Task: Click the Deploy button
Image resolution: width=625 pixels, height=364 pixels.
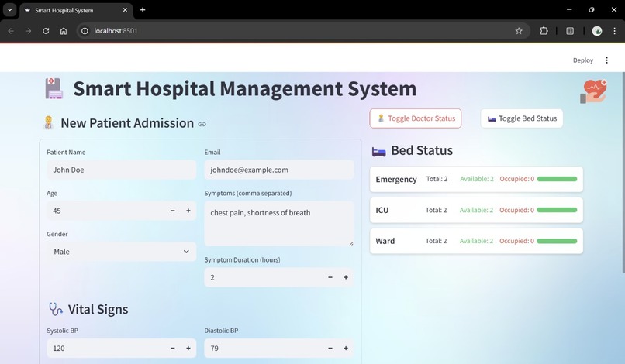Action: 583,60
